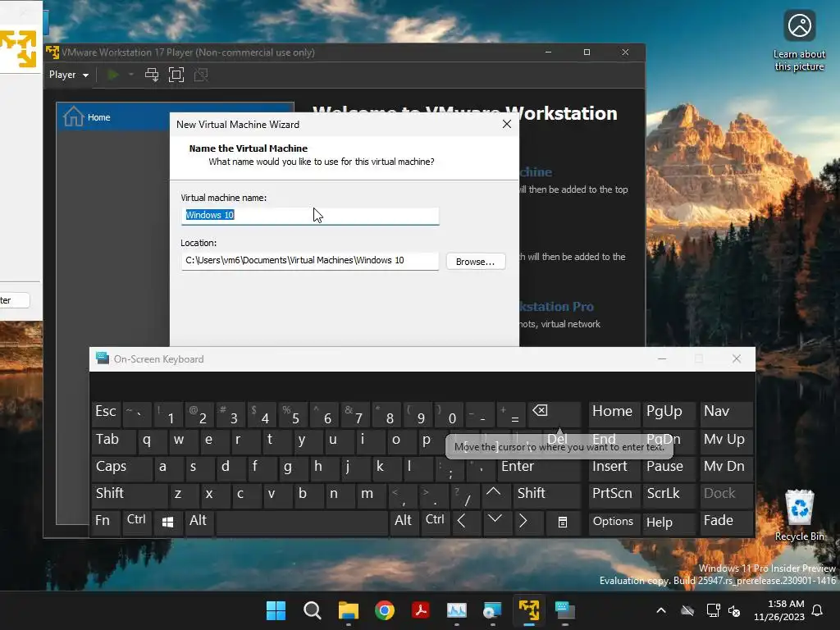840x630 pixels.
Task: Click the Unity mode toolbar icon
Action: point(201,75)
